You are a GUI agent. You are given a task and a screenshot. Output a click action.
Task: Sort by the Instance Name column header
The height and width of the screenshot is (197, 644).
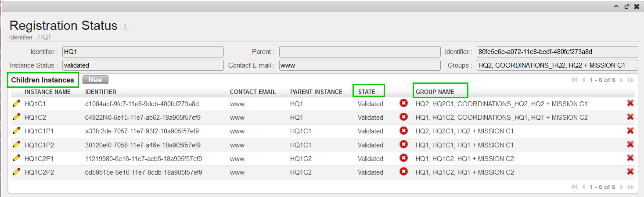click(47, 92)
